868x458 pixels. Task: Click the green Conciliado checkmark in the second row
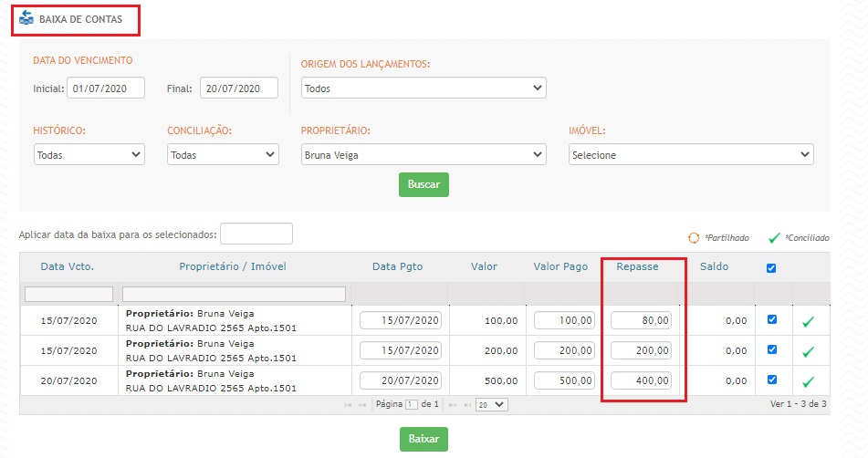808,350
